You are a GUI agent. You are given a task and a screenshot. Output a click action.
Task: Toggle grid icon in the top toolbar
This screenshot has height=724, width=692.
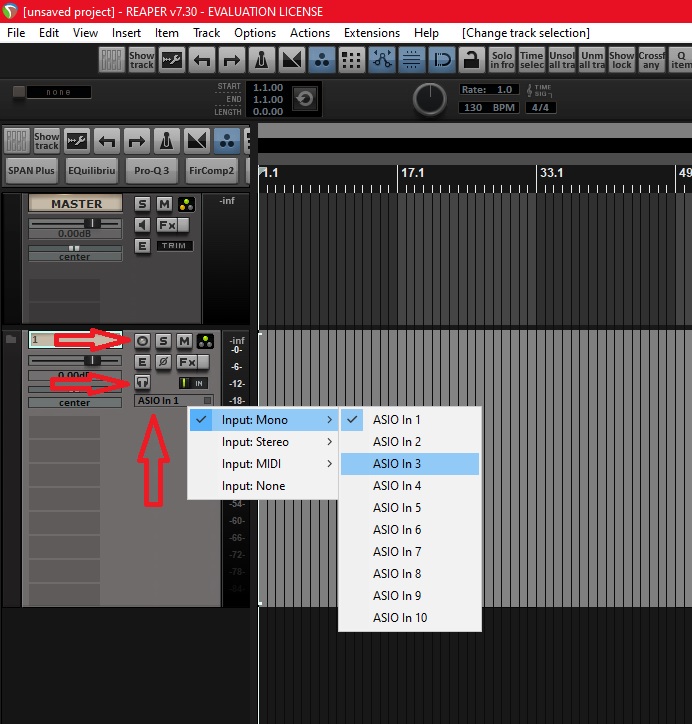(352, 60)
